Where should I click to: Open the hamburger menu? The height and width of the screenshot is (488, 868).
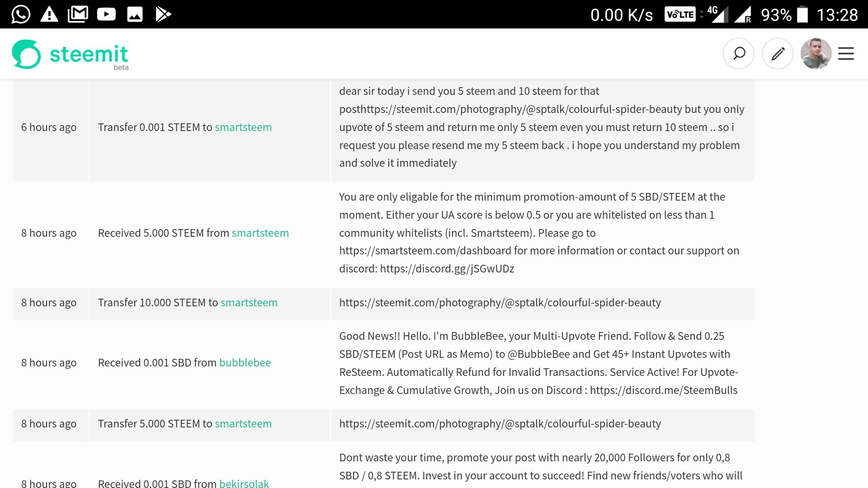pos(846,54)
